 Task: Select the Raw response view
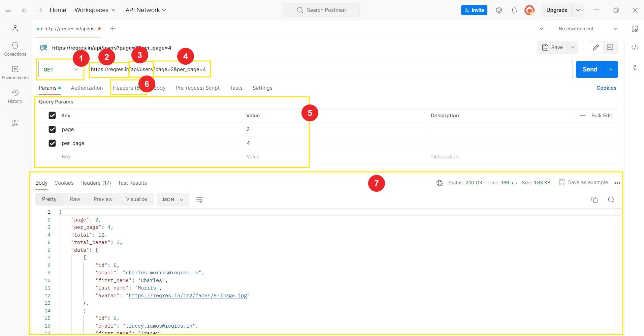(x=75, y=199)
